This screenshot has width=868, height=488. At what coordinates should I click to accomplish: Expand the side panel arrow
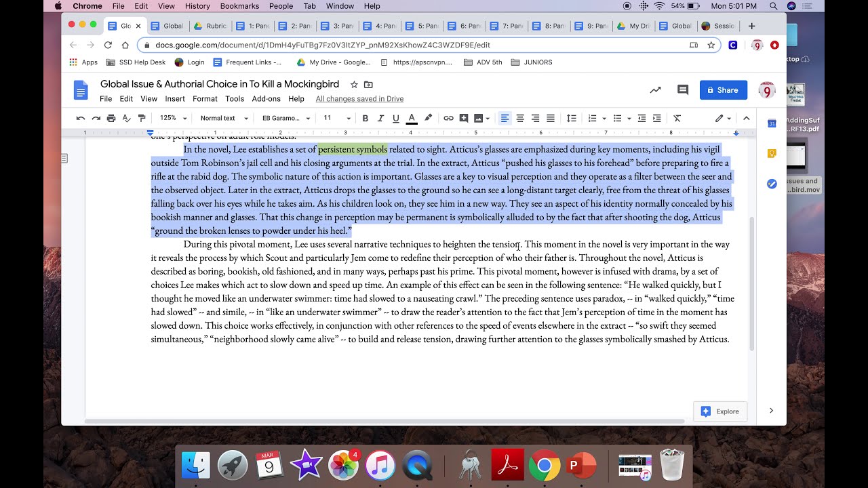point(771,411)
